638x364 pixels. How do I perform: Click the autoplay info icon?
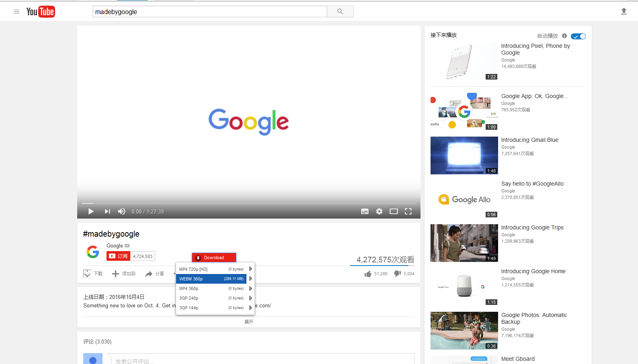coord(564,36)
